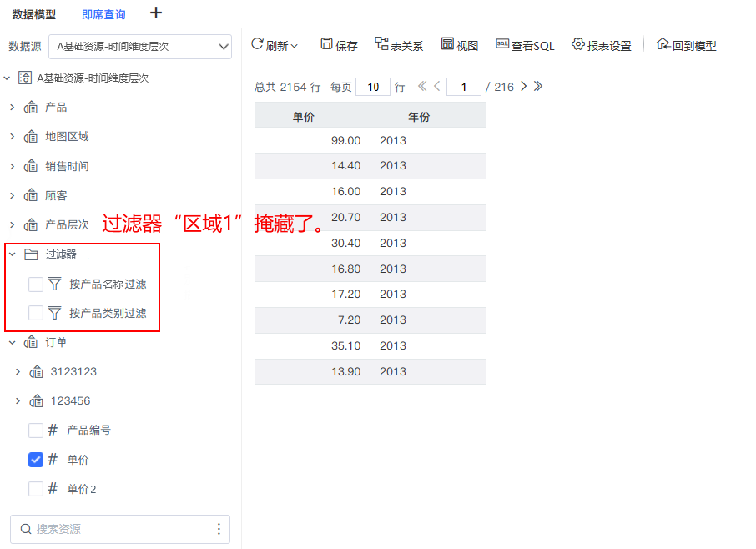This screenshot has height=549, width=756.
Task: Click the table icon next to 地图区域
Action: tap(30, 136)
